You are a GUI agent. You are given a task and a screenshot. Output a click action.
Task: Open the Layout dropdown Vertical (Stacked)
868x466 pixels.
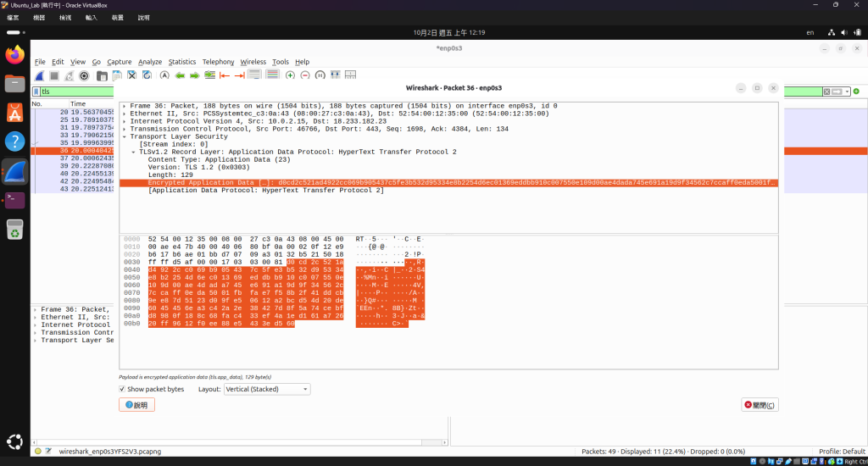267,389
